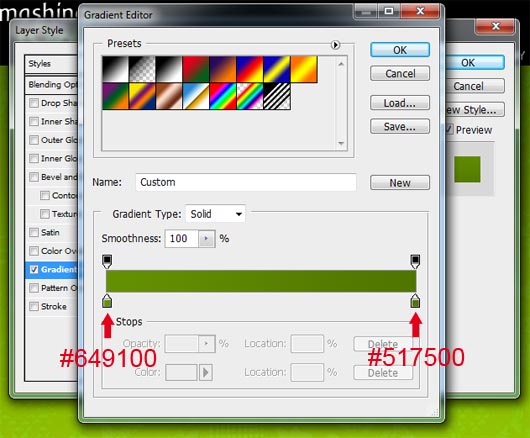Toggle the Satin effect checkbox
The width and height of the screenshot is (530, 438).
coord(34,232)
